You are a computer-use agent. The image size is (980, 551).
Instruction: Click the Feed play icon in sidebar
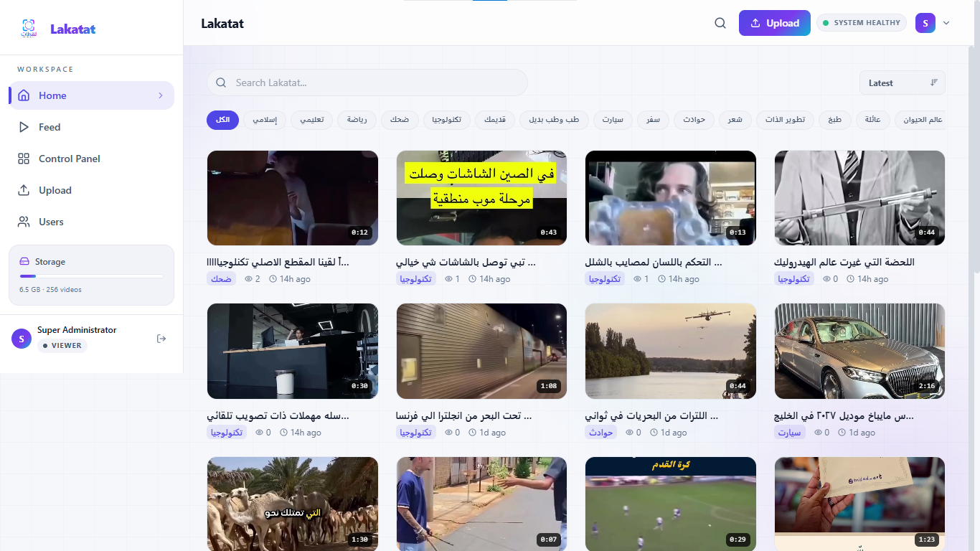pos(24,127)
